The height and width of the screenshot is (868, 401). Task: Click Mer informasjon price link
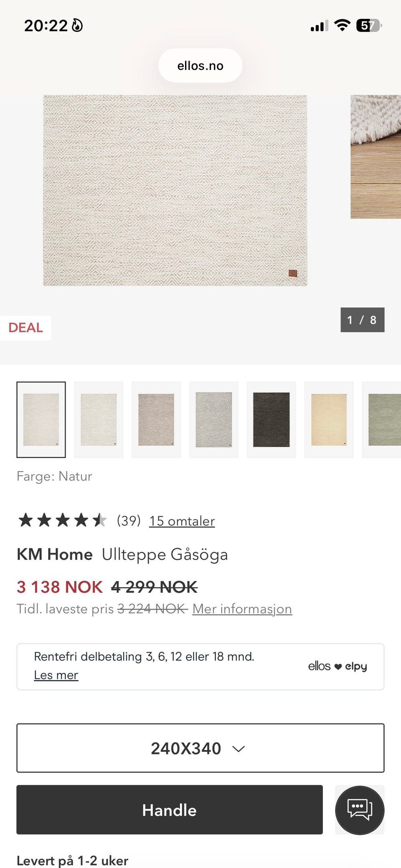pos(242,609)
